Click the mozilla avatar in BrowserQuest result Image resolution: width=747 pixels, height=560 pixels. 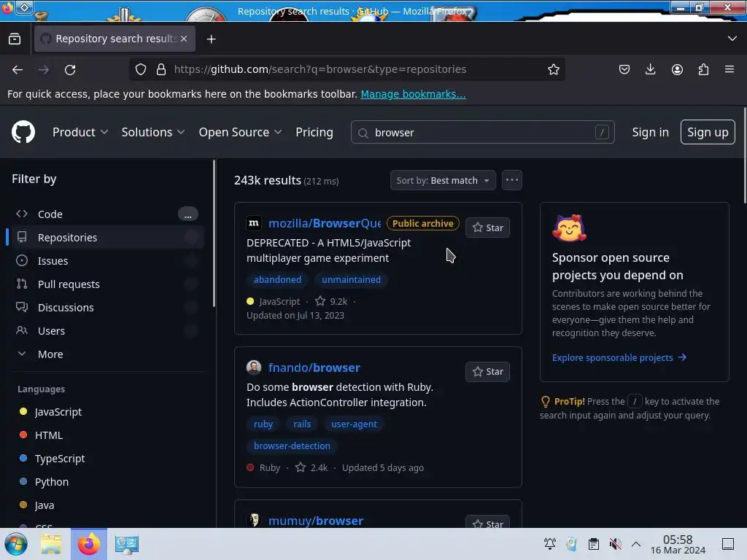254,223
